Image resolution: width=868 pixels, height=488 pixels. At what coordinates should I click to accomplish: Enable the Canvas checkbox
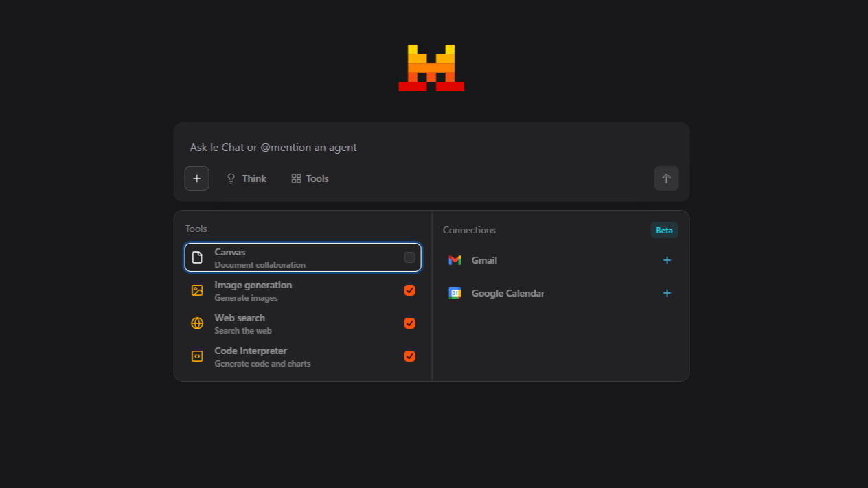pyautogui.click(x=409, y=257)
